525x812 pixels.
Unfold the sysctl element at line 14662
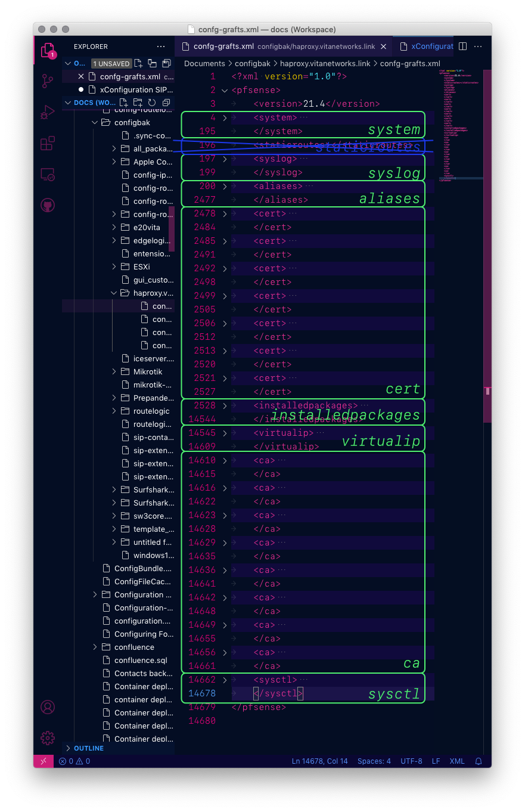tap(225, 680)
